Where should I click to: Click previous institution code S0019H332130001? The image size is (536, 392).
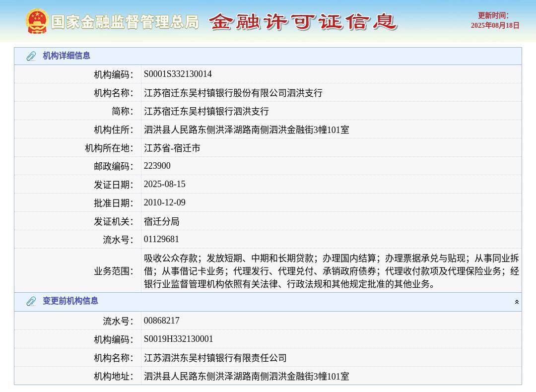pyautogui.click(x=179, y=339)
